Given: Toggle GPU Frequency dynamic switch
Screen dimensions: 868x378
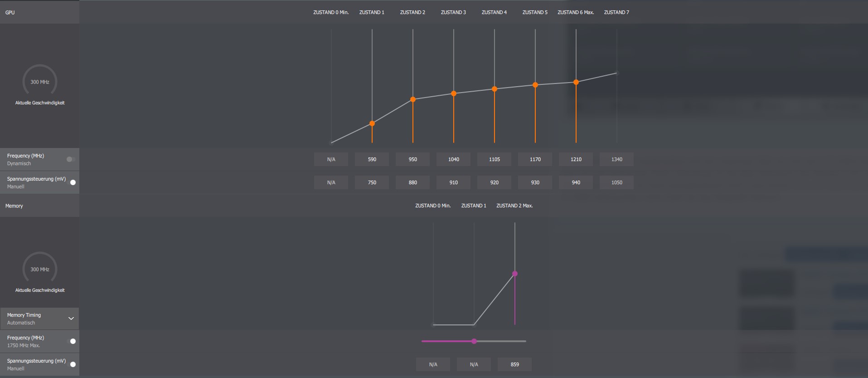Looking at the screenshot, I should 71,159.
